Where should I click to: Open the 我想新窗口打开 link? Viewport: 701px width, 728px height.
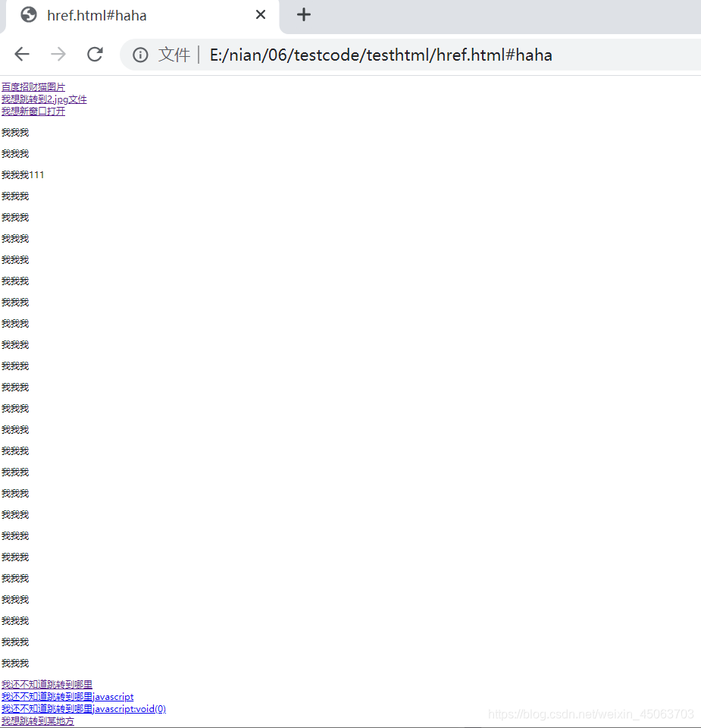pos(33,111)
